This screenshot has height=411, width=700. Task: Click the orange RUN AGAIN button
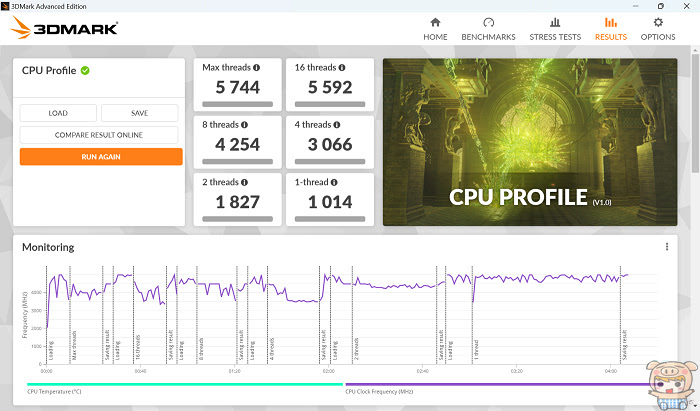click(x=101, y=157)
